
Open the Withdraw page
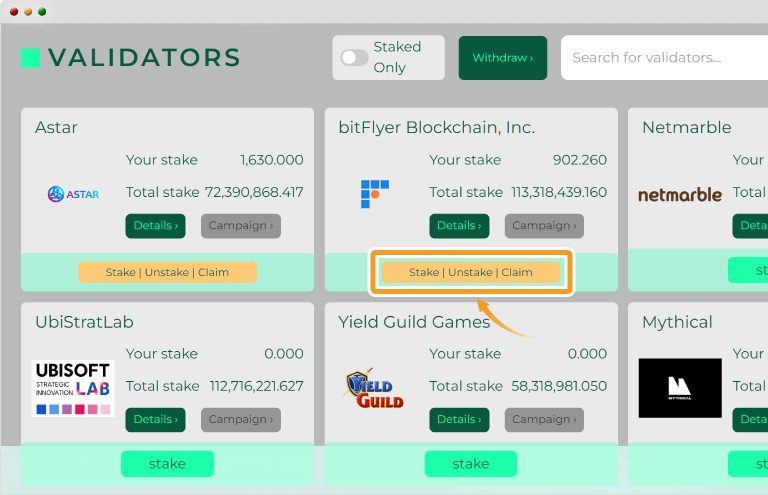point(503,58)
